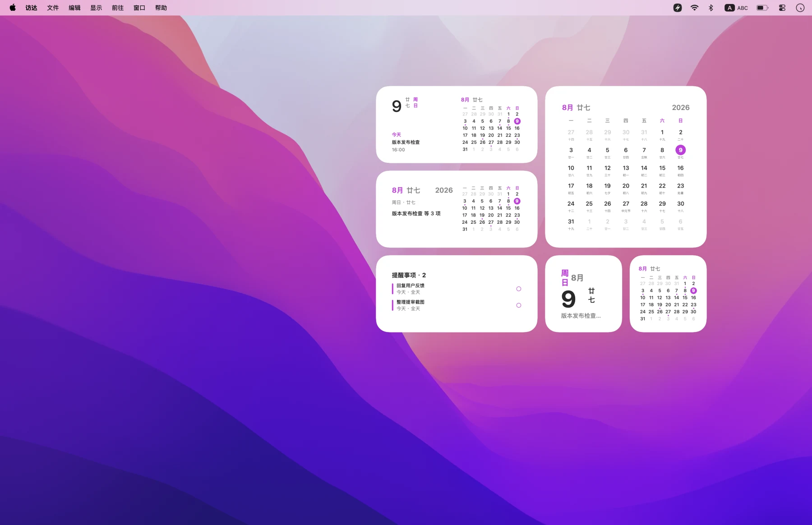Open the Apple menu icon
The height and width of the screenshot is (525, 812).
pos(13,8)
